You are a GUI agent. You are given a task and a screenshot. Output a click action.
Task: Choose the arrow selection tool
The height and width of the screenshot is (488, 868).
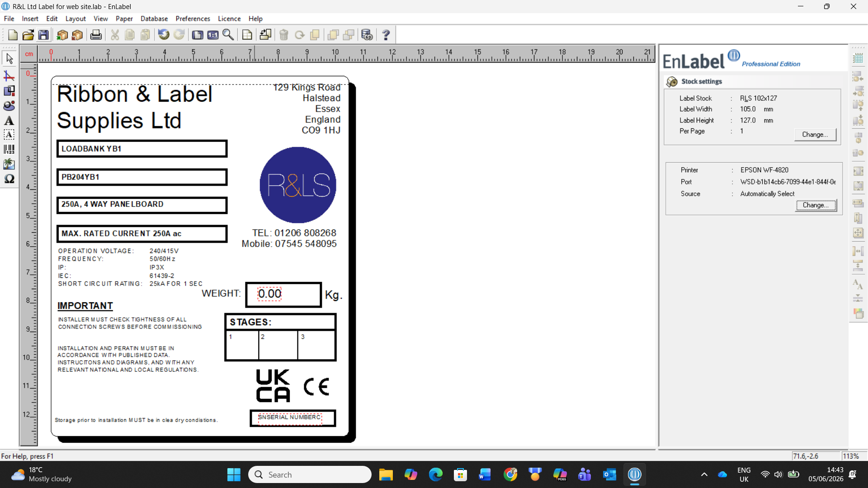pos(9,59)
